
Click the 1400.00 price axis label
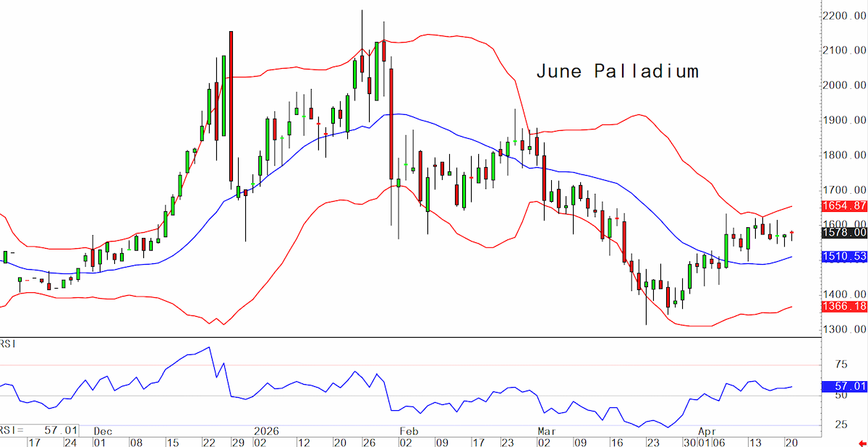click(845, 295)
